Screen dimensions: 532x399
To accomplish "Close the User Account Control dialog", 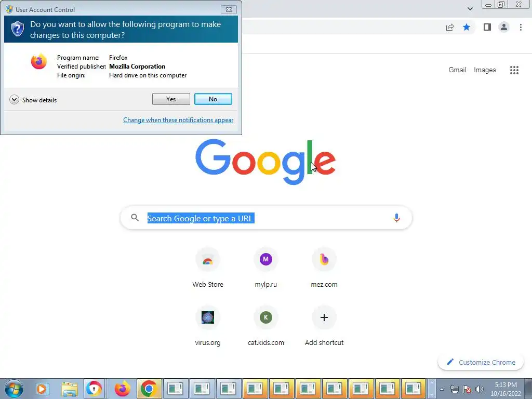I will click(229, 9).
